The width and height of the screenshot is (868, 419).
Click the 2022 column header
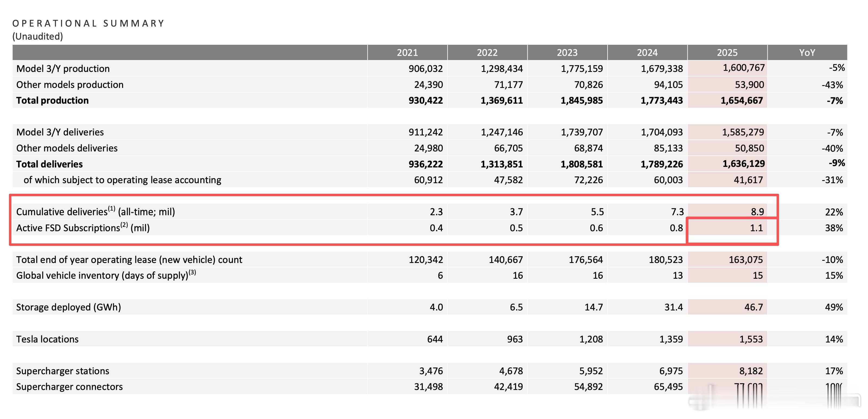[x=487, y=53]
